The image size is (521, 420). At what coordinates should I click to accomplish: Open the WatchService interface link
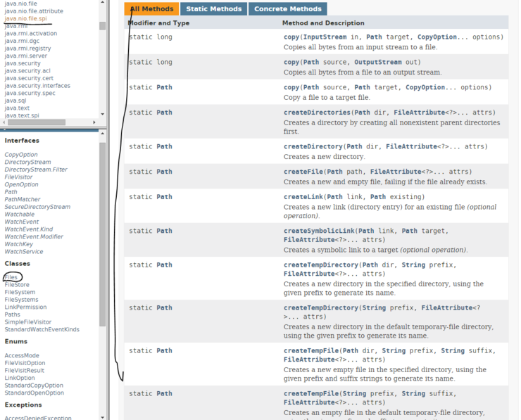24,251
